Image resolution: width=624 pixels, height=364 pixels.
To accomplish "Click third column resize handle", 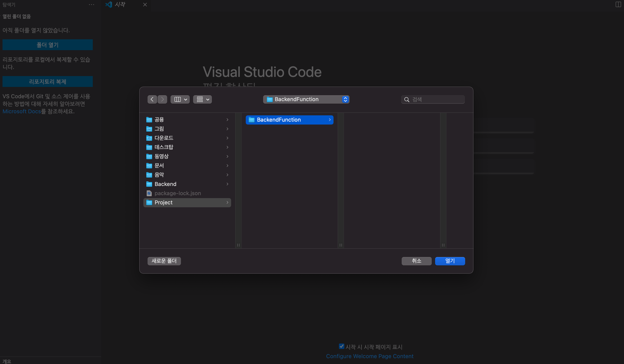I will [443, 245].
